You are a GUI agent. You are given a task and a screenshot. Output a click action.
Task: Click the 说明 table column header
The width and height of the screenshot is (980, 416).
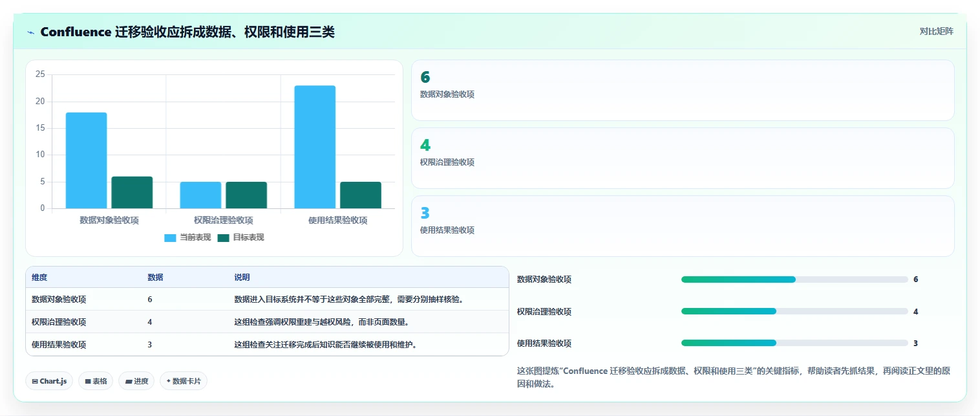pos(242,278)
